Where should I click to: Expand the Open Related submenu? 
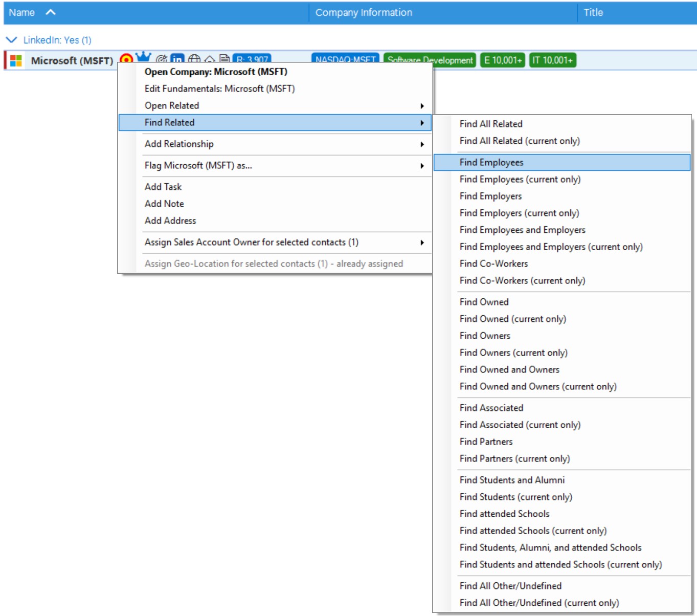pos(275,105)
